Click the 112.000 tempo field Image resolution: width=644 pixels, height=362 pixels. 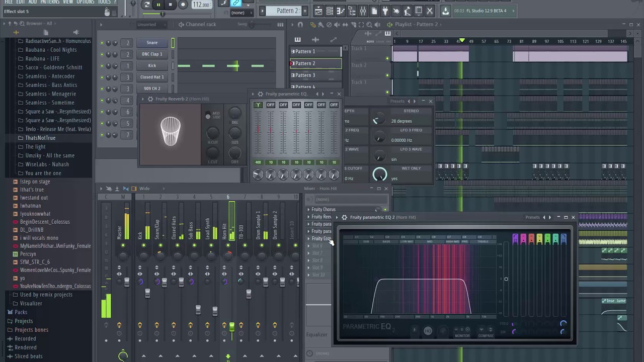tap(201, 5)
